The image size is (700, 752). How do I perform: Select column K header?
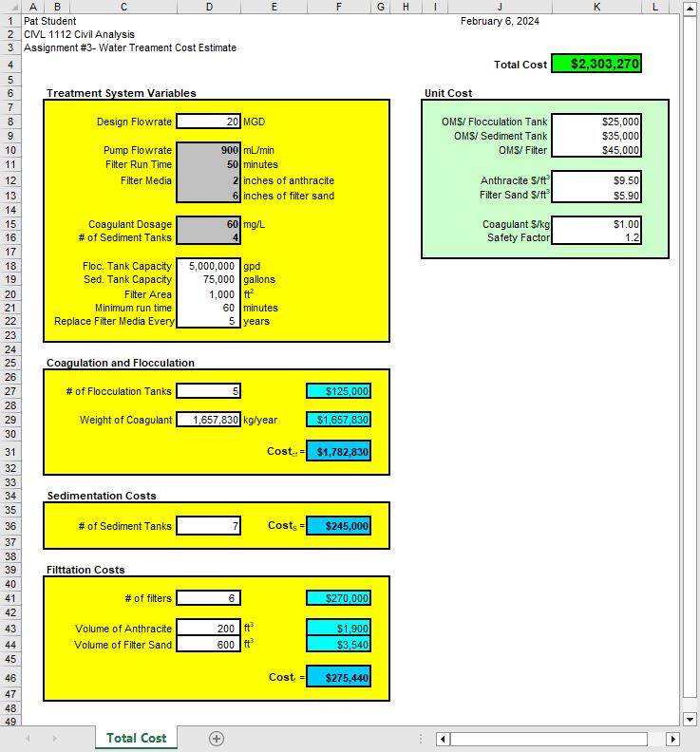(x=596, y=8)
